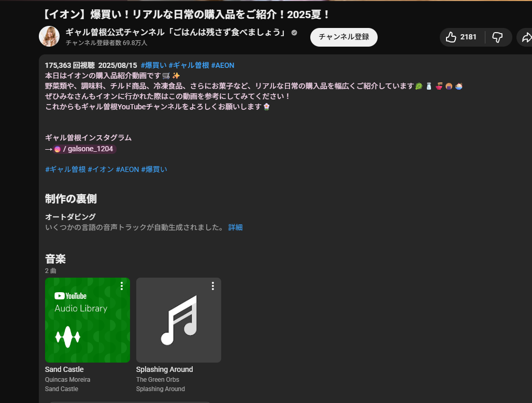Click the verified checkmark badge
Screen dimensions: 532x403
[294, 33]
